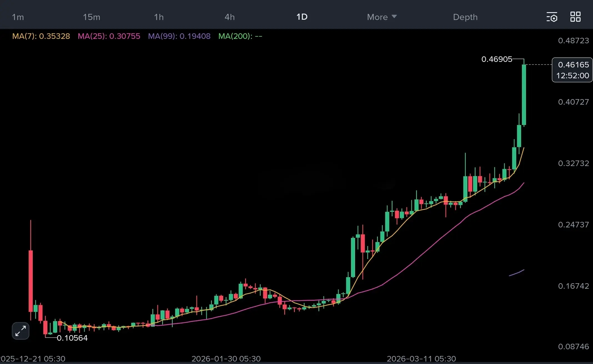Screen dimensions: 593x364
Task: Click the latest tall green candle
Action: pos(524,94)
